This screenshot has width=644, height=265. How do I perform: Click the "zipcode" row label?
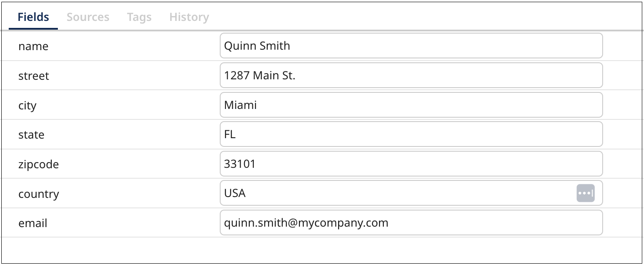pyautogui.click(x=38, y=164)
